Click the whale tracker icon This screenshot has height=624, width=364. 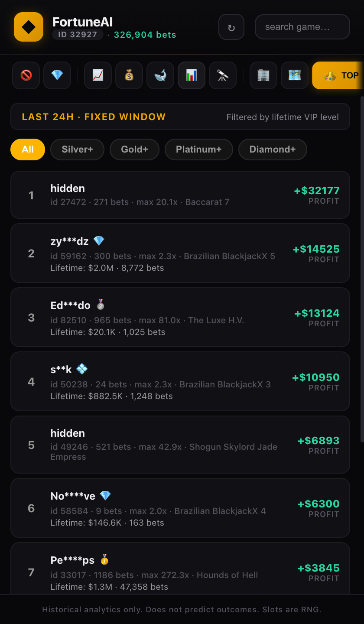point(160,75)
